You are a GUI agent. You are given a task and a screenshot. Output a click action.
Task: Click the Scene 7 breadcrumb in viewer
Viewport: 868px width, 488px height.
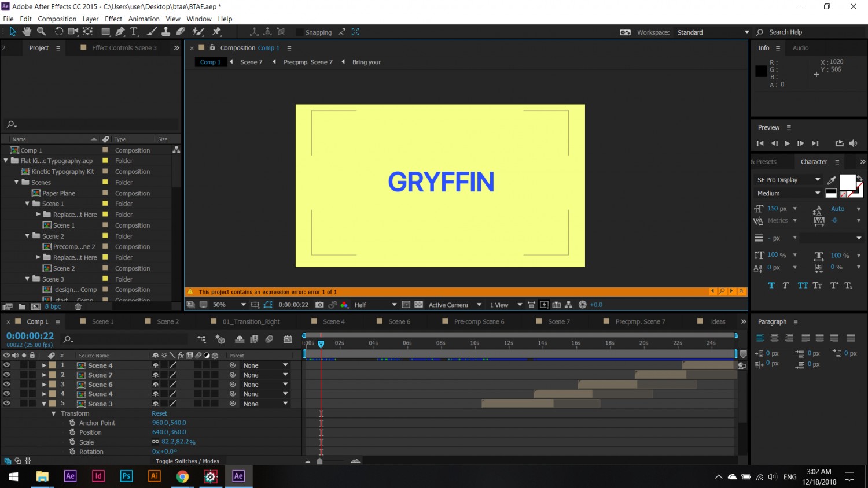pyautogui.click(x=251, y=62)
